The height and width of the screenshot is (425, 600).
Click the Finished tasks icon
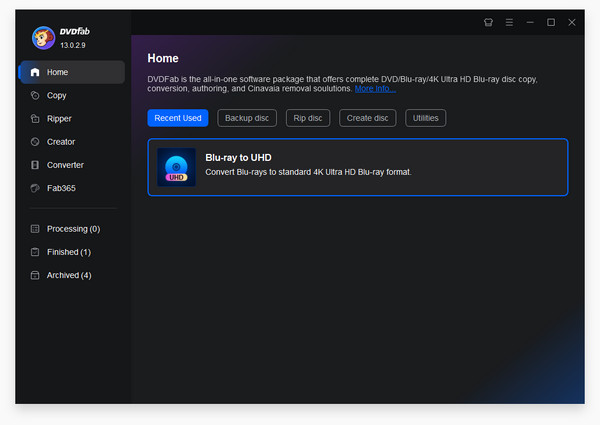pyautogui.click(x=35, y=252)
